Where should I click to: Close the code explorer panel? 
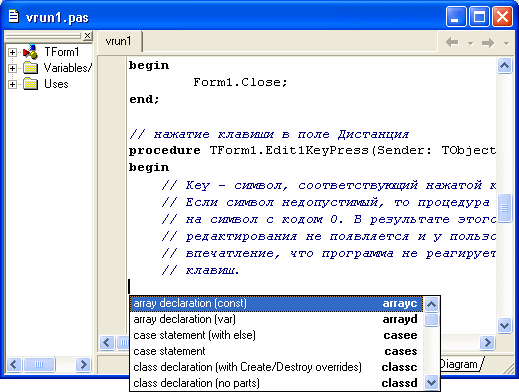(88, 35)
